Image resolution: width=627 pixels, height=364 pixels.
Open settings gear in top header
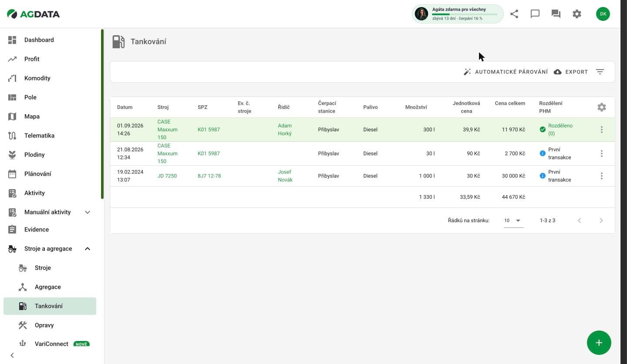pyautogui.click(x=577, y=14)
